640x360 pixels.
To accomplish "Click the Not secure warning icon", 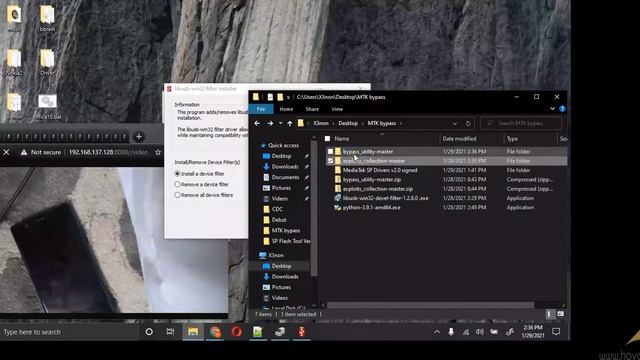I will pos(24,152).
